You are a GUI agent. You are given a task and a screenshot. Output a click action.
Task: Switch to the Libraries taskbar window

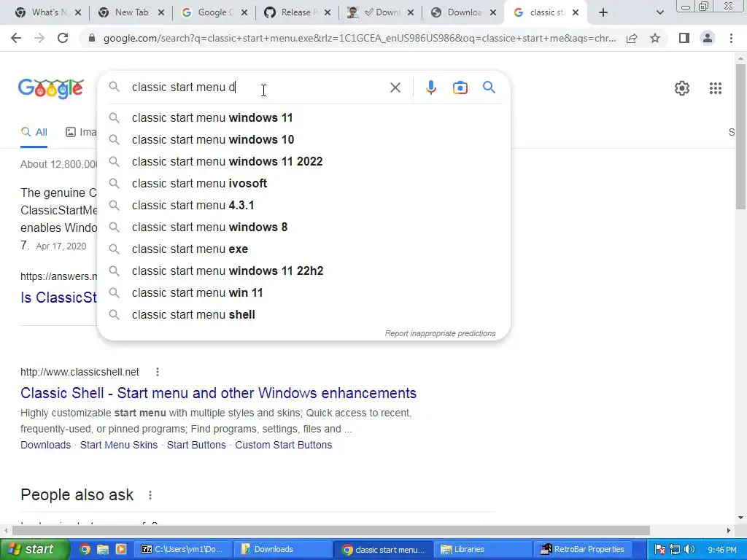[x=483, y=549]
